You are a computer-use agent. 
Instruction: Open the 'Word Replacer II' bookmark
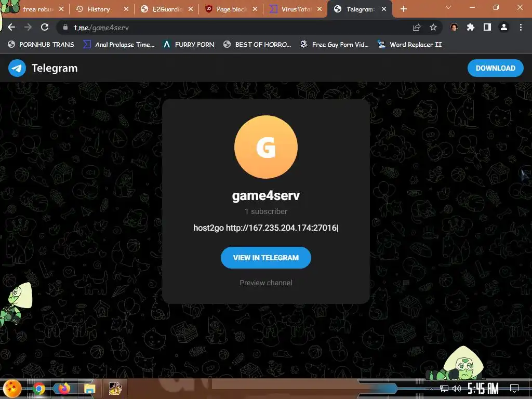[410, 45]
